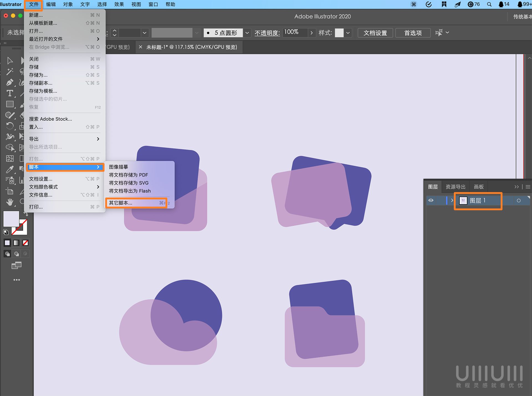
Task: Select the Type tool
Action: pos(10,93)
